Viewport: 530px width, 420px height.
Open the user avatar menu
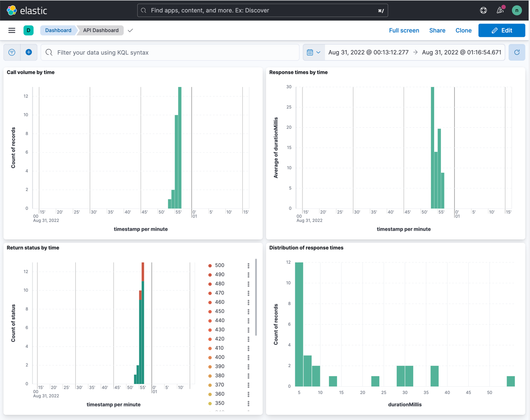(x=517, y=10)
